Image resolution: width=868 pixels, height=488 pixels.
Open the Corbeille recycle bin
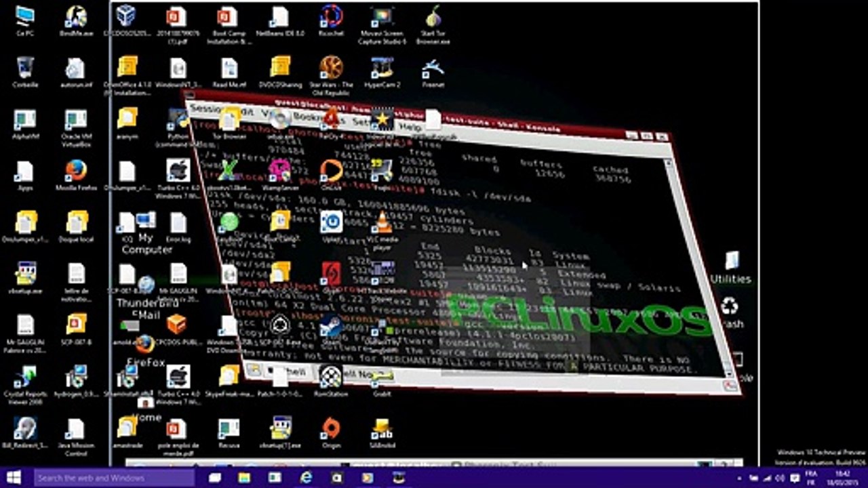(x=26, y=72)
